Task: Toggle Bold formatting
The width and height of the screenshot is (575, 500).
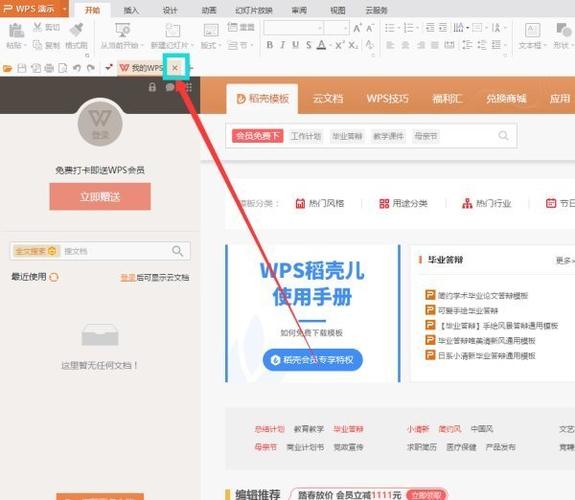Action: click(270, 45)
